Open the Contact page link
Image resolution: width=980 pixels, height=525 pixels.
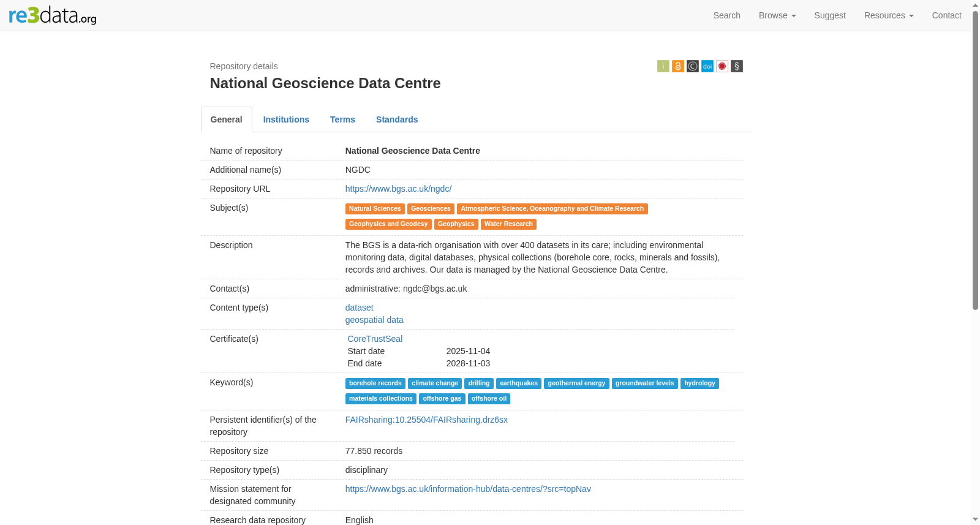tap(946, 15)
